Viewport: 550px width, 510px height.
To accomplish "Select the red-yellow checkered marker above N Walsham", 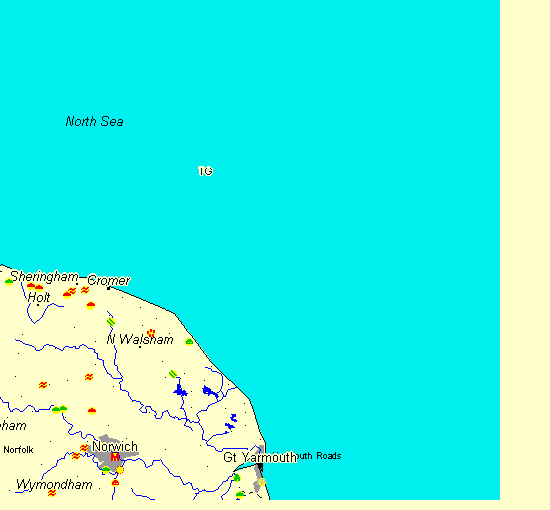I will [151, 333].
